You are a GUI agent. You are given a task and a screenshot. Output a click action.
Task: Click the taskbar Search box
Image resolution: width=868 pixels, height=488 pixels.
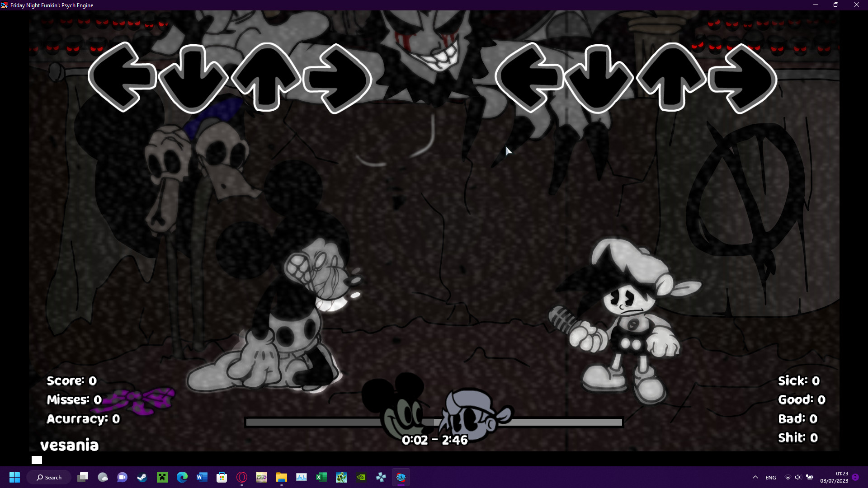click(x=49, y=477)
